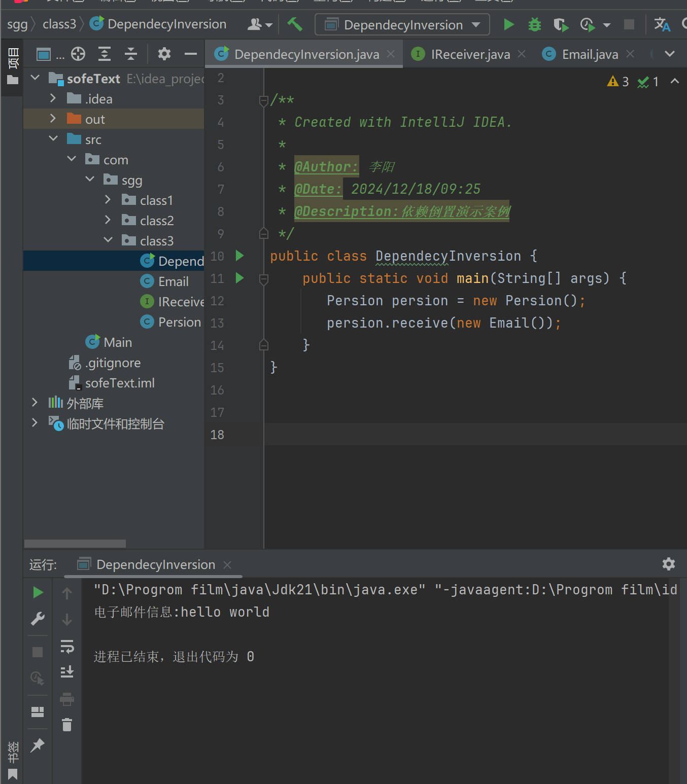
Task: Open Persion class in project tree
Action: (x=179, y=322)
